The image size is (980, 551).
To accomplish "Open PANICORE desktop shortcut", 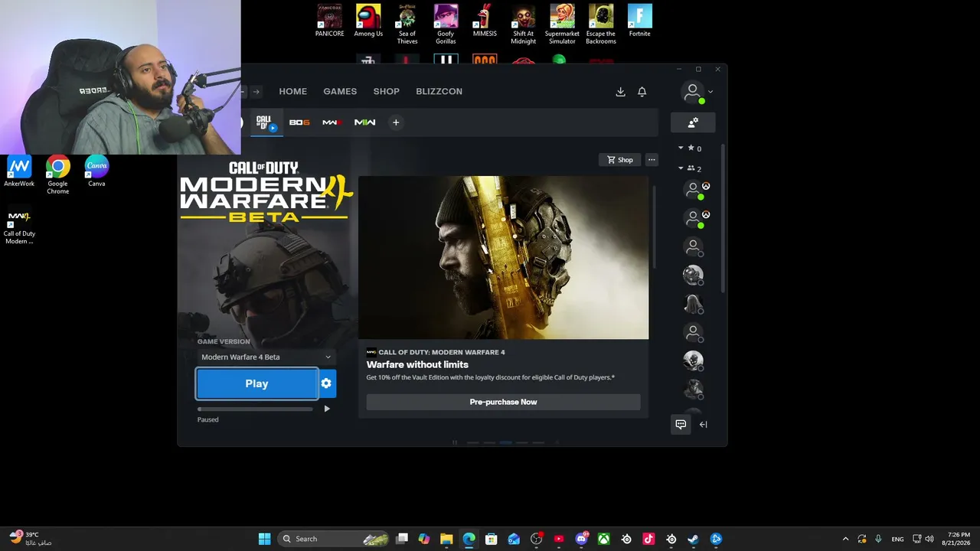I will [330, 21].
